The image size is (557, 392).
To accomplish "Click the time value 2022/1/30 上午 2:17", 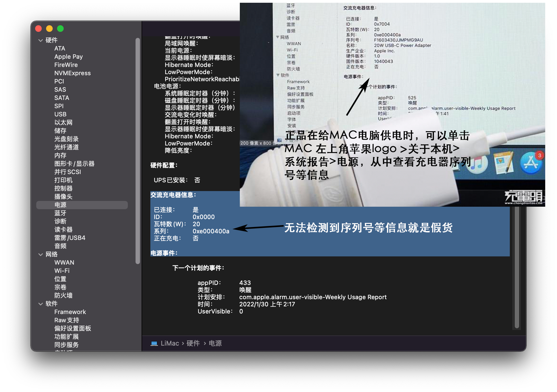I will point(267,304).
